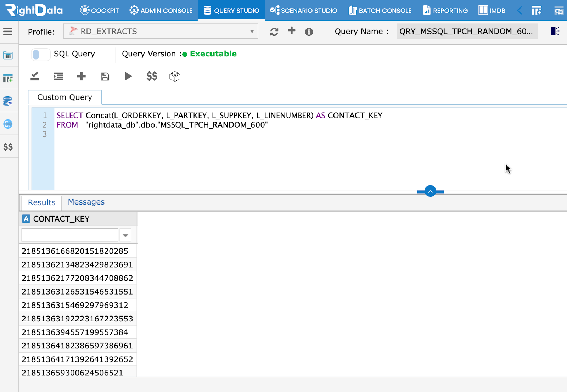Toggle the right side panel icon
The width and height of the screenshot is (567, 392).
(x=555, y=31)
